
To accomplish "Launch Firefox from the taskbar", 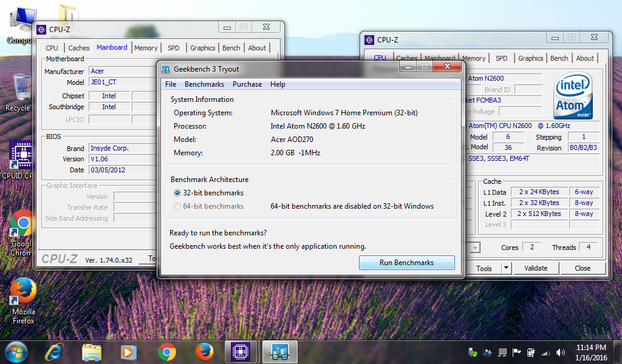I will tap(205, 352).
